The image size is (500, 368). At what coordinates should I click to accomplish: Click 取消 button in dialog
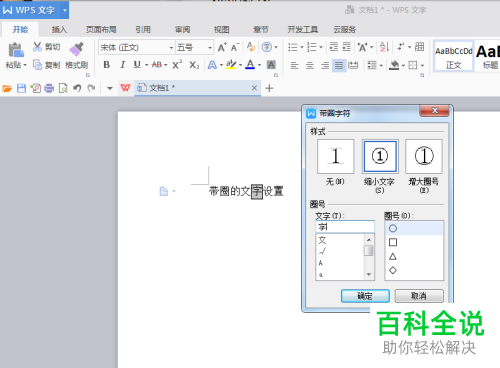tap(419, 296)
